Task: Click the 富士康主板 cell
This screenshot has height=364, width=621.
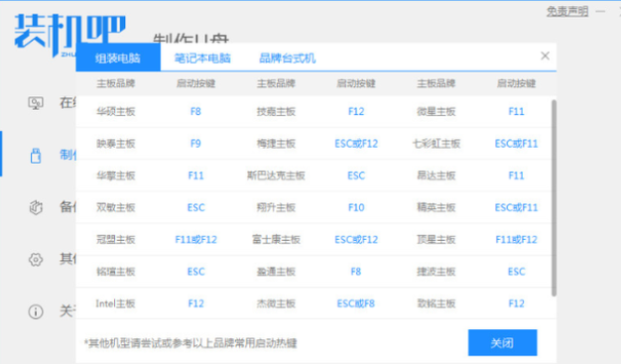Action: click(276, 240)
